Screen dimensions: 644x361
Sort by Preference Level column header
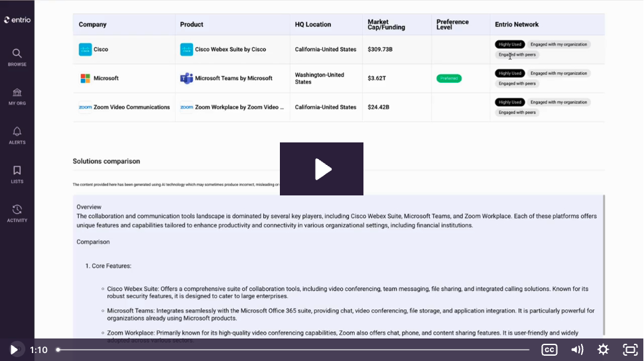(x=452, y=25)
